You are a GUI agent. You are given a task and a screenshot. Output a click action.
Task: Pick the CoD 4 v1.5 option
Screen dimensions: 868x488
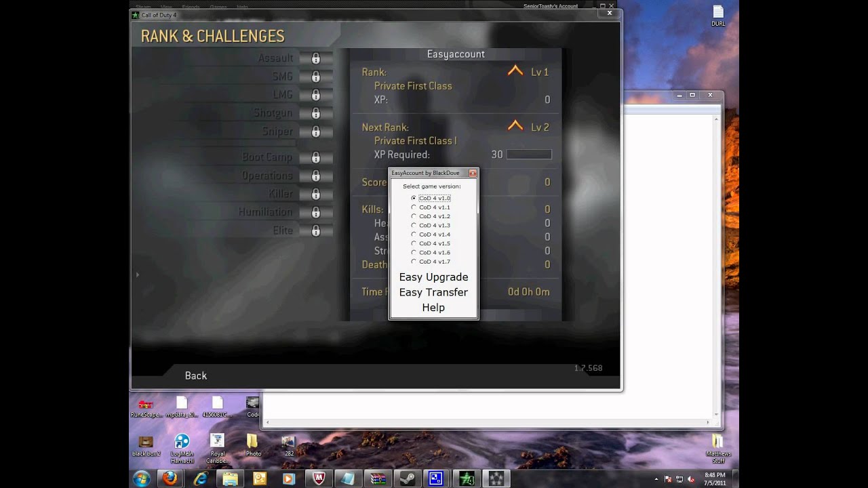click(414, 243)
